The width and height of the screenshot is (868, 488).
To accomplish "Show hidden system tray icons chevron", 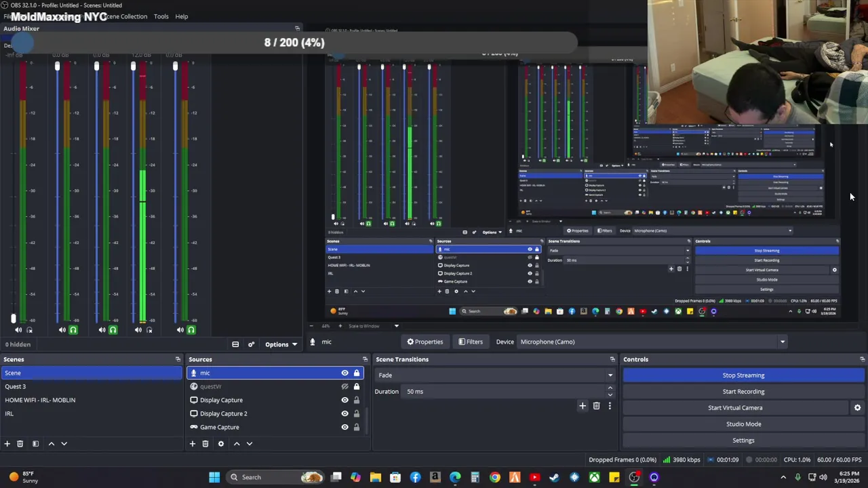I will tap(783, 477).
